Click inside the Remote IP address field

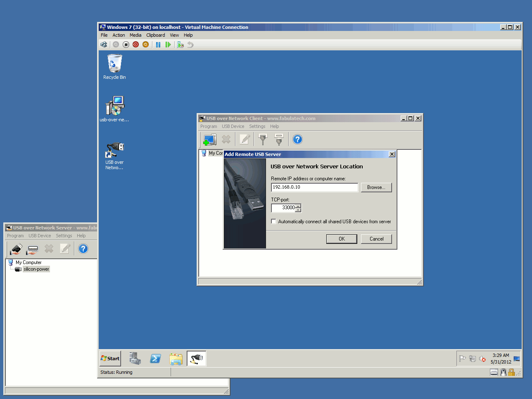click(314, 187)
